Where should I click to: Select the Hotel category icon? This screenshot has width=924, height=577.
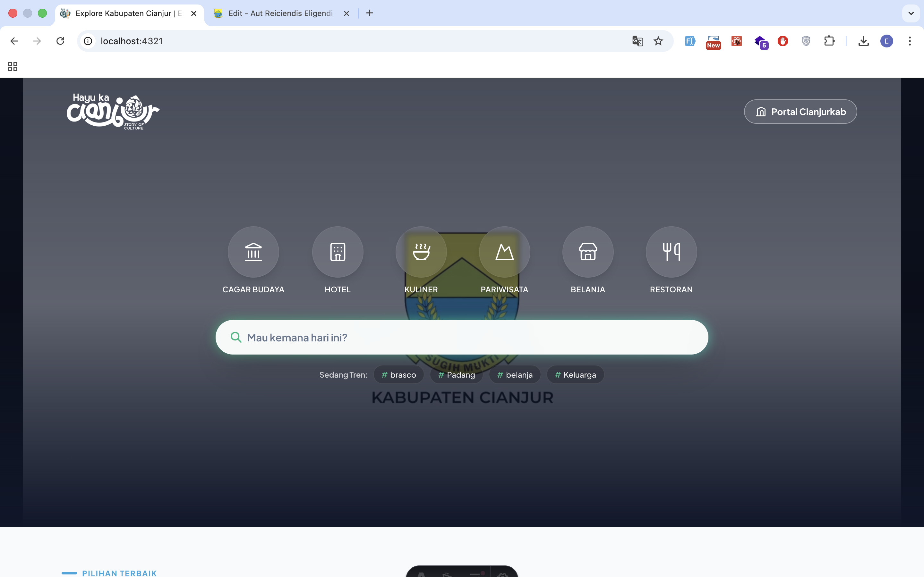pos(338,252)
